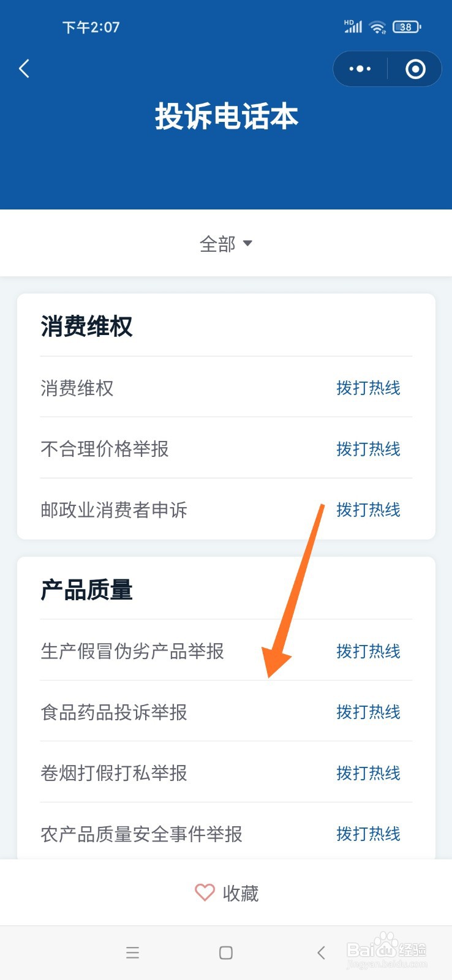
Task: Tap the back arrow in header
Action: 24,69
